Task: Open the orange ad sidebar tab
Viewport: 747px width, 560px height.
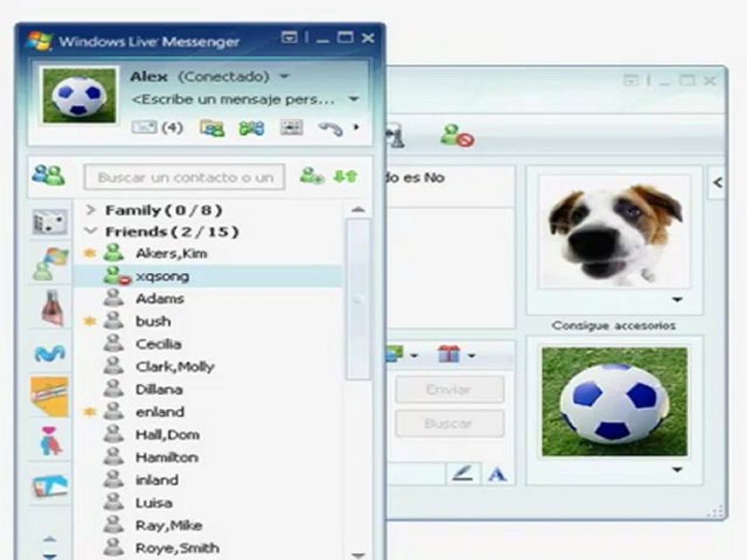Action: 50,397
